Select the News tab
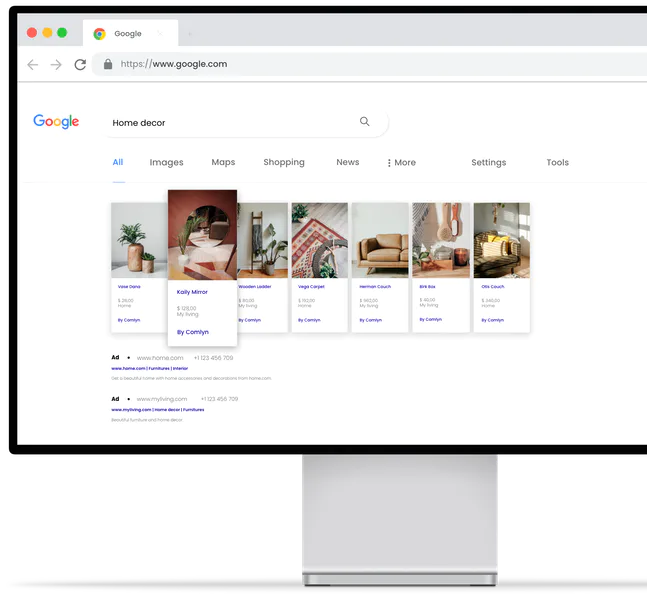The height and width of the screenshot is (600, 647). click(x=347, y=162)
